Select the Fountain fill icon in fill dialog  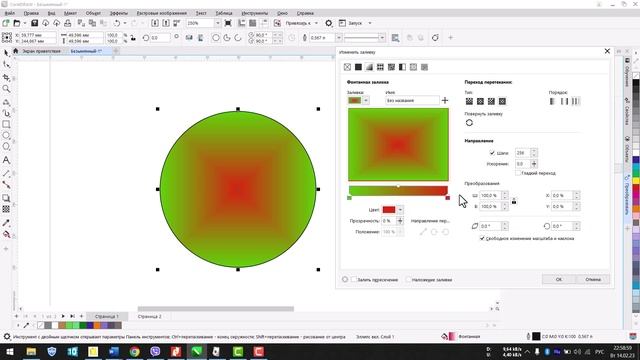(369, 67)
